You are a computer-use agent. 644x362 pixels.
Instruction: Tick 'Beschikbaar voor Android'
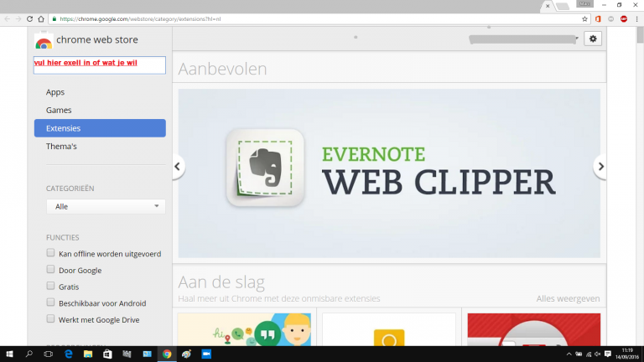[x=50, y=302]
